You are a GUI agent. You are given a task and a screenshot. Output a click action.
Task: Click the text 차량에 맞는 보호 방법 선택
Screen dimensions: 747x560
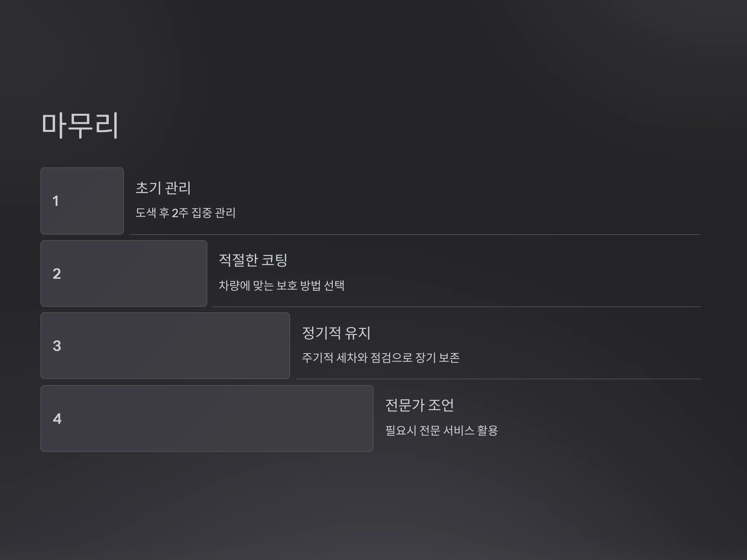pyautogui.click(x=281, y=286)
